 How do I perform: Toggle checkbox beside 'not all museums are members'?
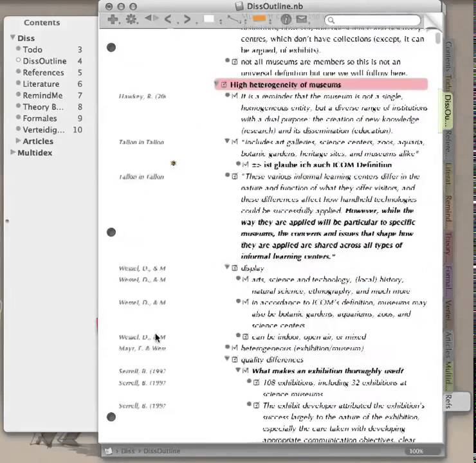235,62
